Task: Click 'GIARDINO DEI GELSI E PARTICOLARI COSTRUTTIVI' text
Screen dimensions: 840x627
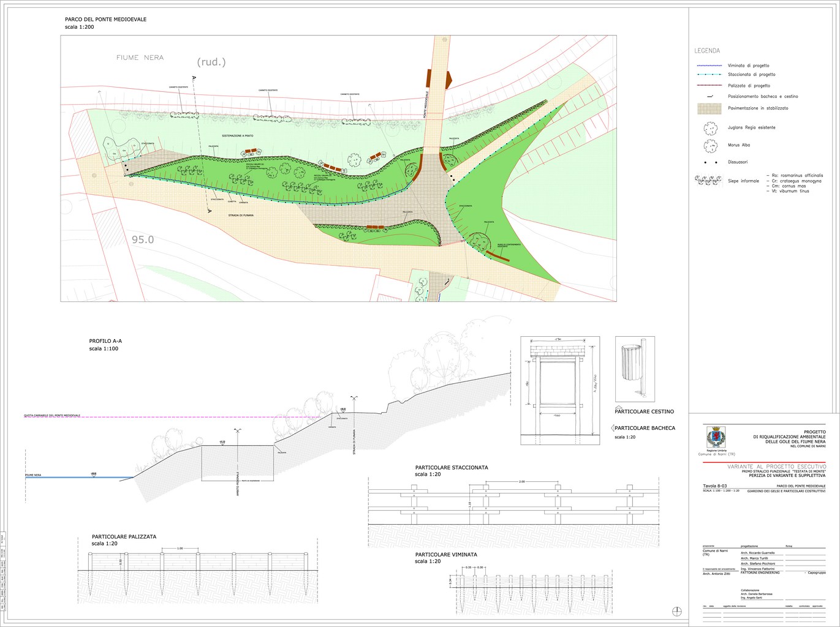Action: 787,491
